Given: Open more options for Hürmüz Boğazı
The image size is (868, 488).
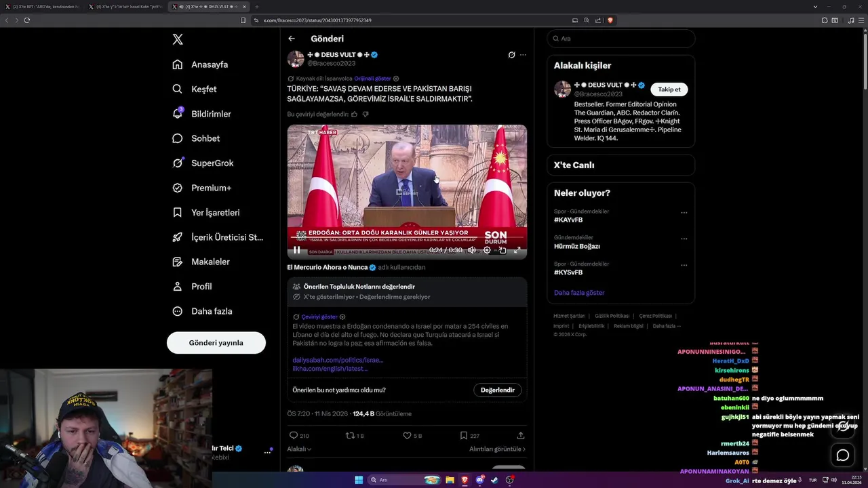Looking at the screenshot, I should pos(684,239).
